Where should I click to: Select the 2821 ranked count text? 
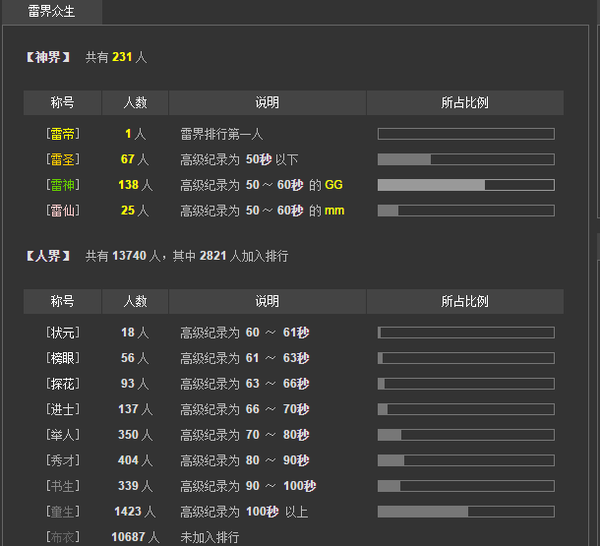213,256
